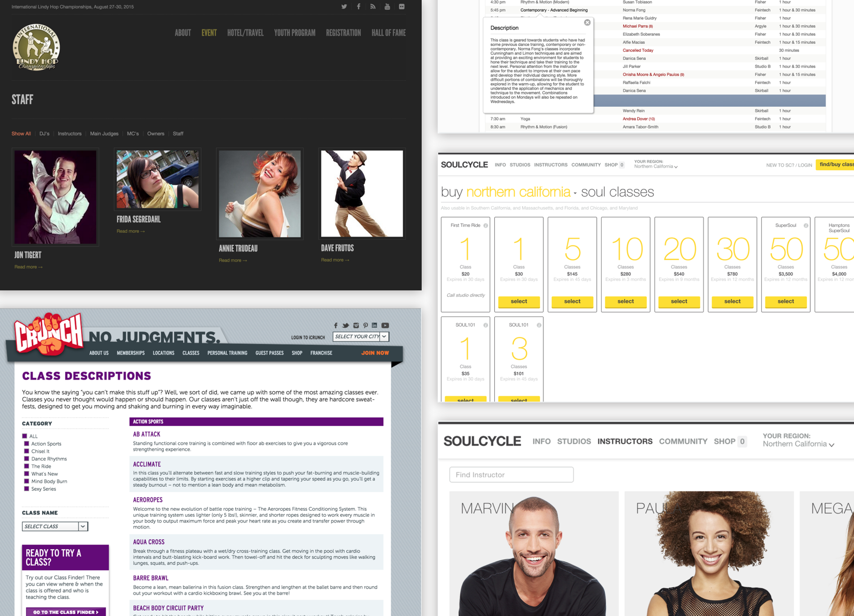Open the Select Class dropdown
Viewport: 854px width, 616px height.
point(55,526)
